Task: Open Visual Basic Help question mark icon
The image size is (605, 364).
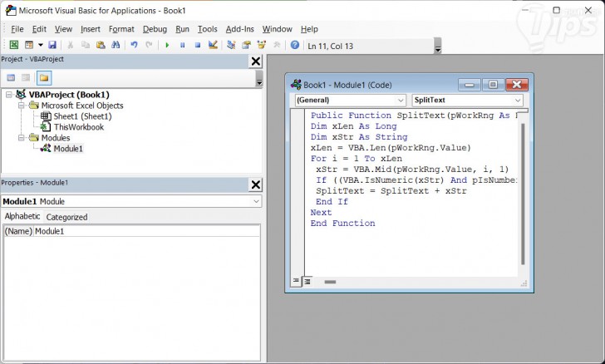Action: (x=295, y=45)
